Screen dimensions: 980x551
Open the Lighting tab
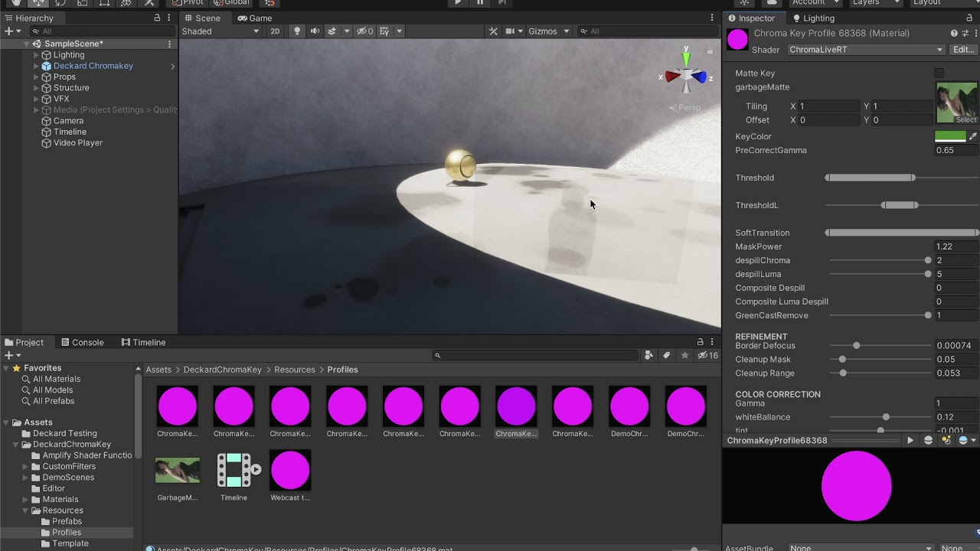pos(813,18)
